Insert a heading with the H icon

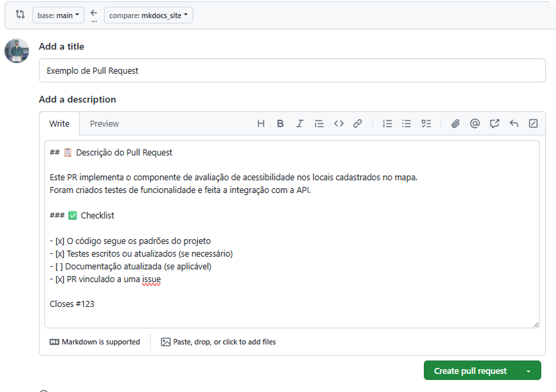coord(261,124)
